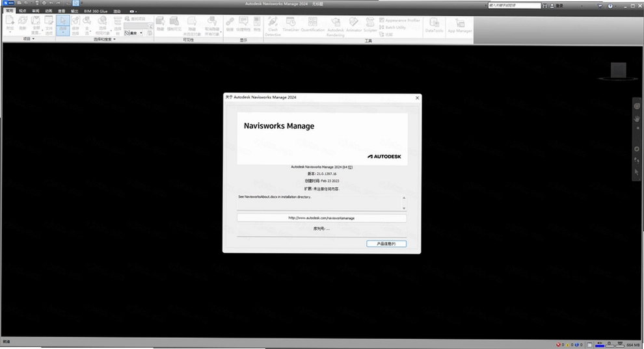Open the Quantification tool

tap(312, 24)
